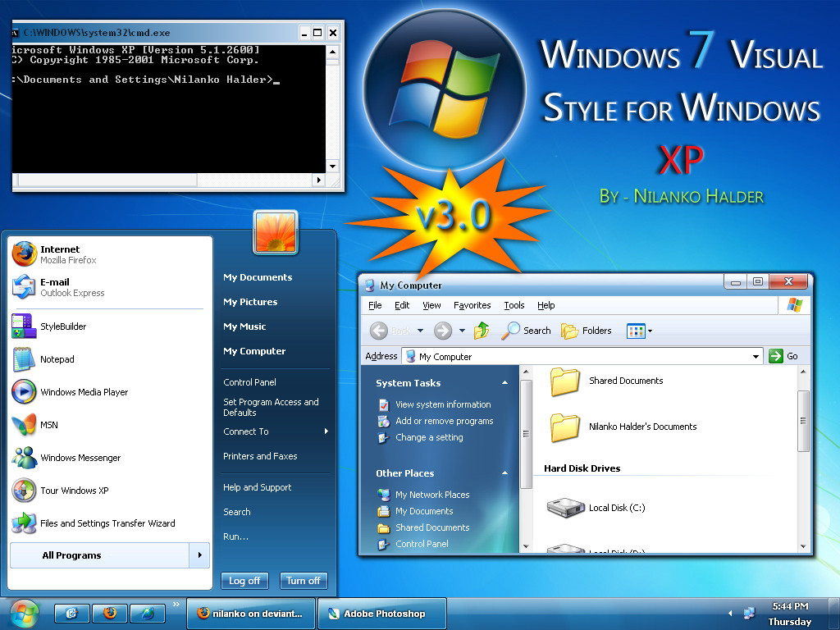Open the File menu
The height and width of the screenshot is (630, 840).
coord(375,305)
